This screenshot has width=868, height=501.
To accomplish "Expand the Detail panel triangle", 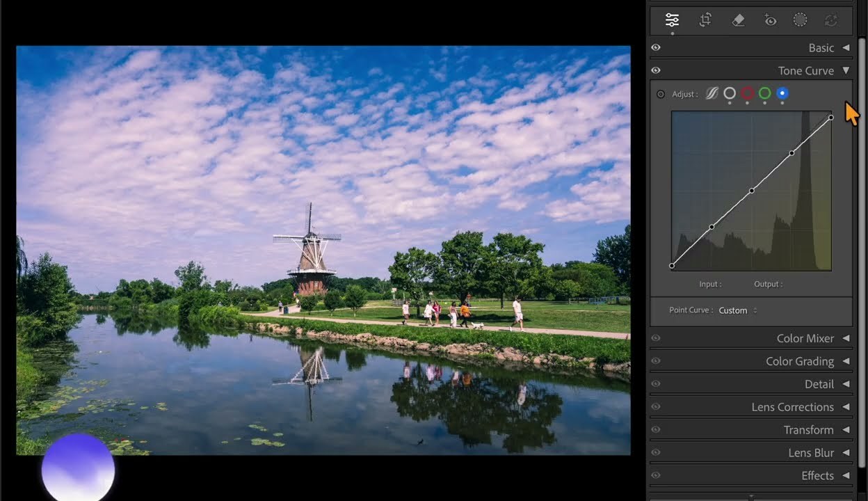I will (x=846, y=384).
